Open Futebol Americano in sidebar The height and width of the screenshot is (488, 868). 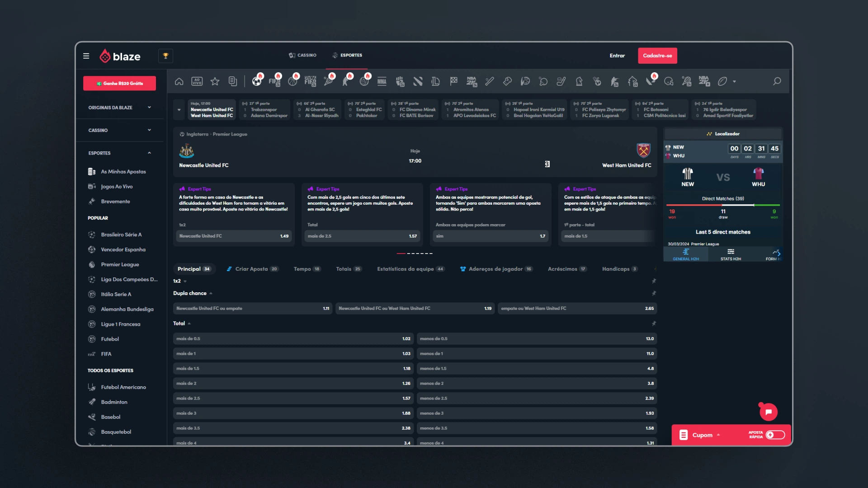point(123,387)
